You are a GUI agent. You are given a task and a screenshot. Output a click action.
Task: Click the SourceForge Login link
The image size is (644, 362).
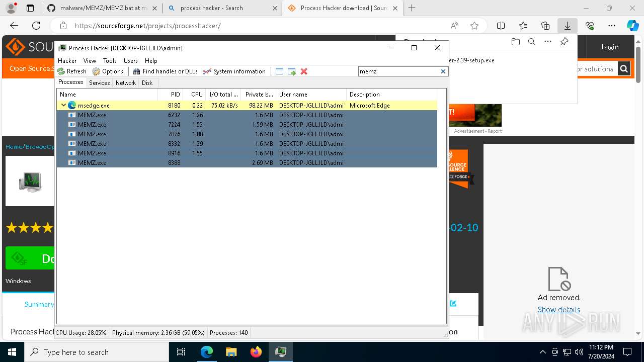point(610,47)
